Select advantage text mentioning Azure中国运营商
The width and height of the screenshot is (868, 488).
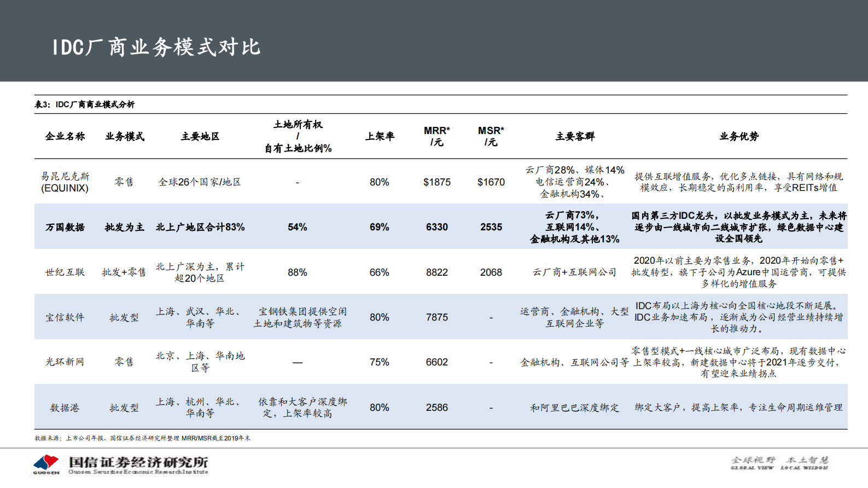[x=739, y=272]
